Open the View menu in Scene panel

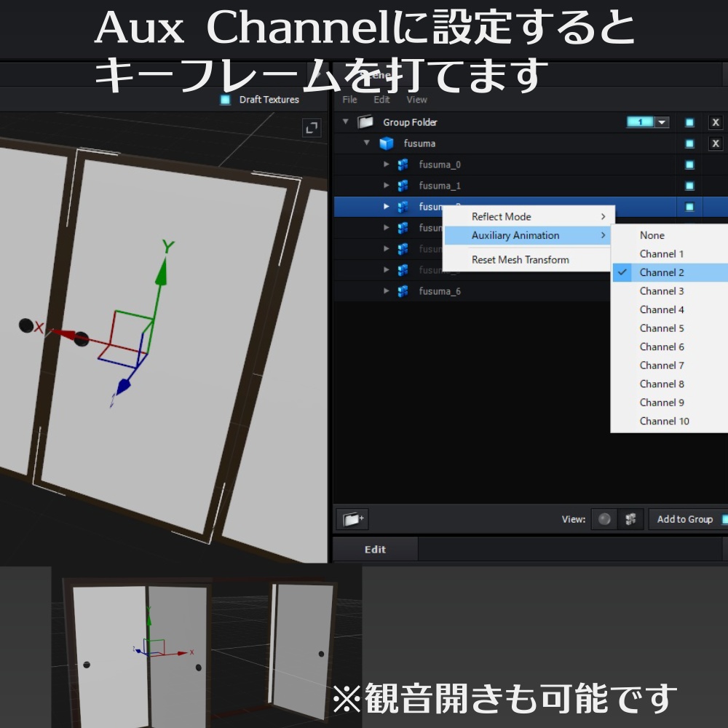(416, 99)
